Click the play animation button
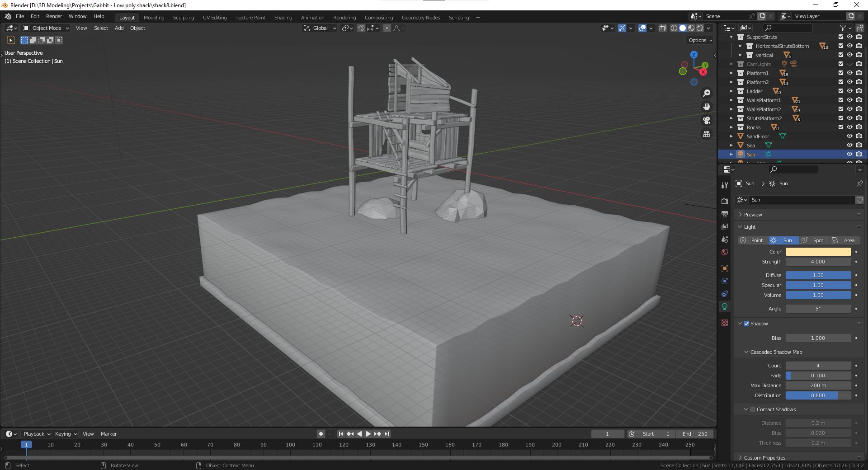This screenshot has width=868, height=470. tap(368, 434)
